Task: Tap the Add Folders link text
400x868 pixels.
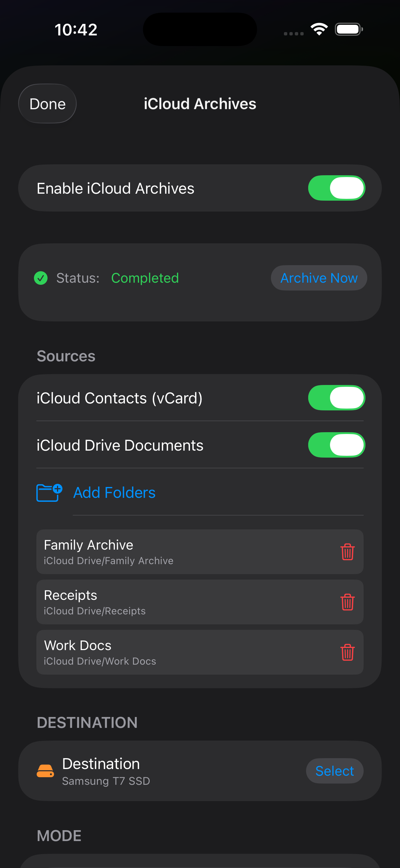Action: click(x=114, y=492)
